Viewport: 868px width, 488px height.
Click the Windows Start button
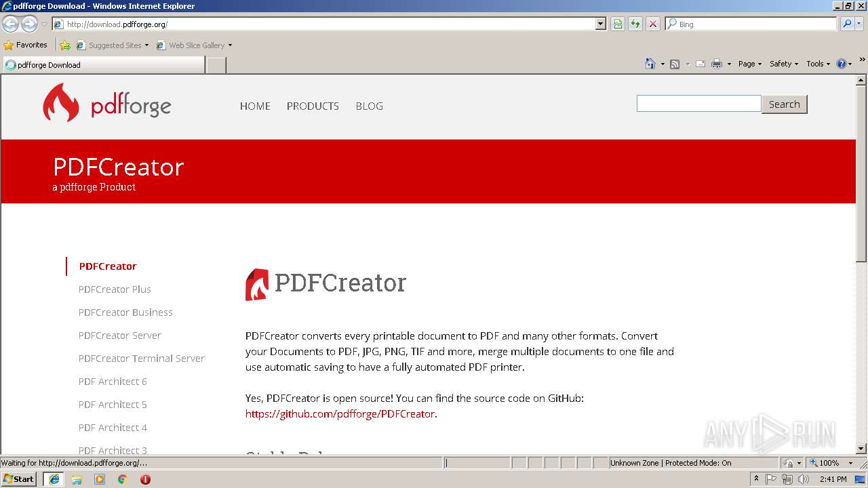tap(20, 479)
